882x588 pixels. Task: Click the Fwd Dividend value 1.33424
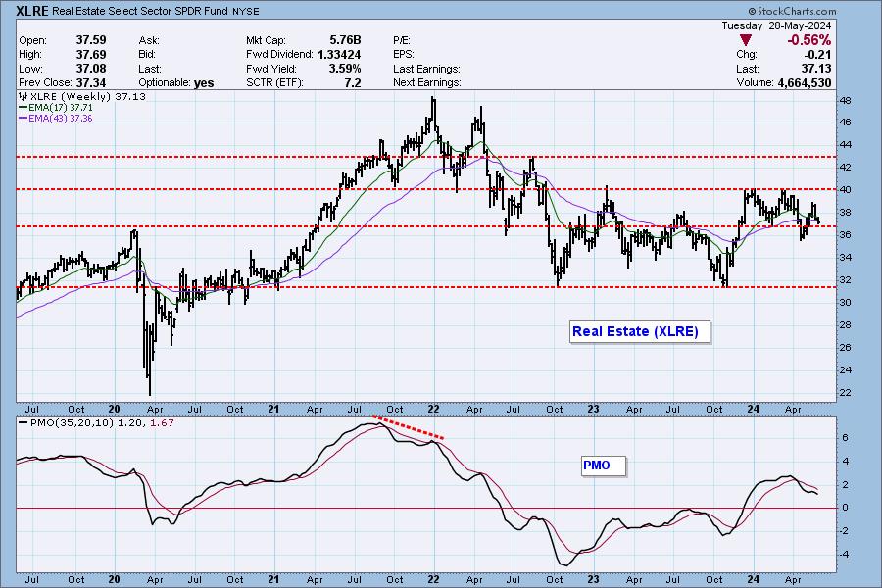[339, 55]
